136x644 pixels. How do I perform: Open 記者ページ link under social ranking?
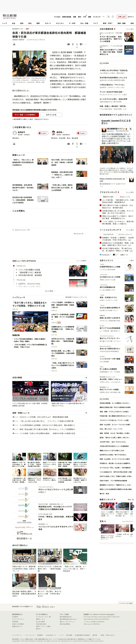coord(124,255)
